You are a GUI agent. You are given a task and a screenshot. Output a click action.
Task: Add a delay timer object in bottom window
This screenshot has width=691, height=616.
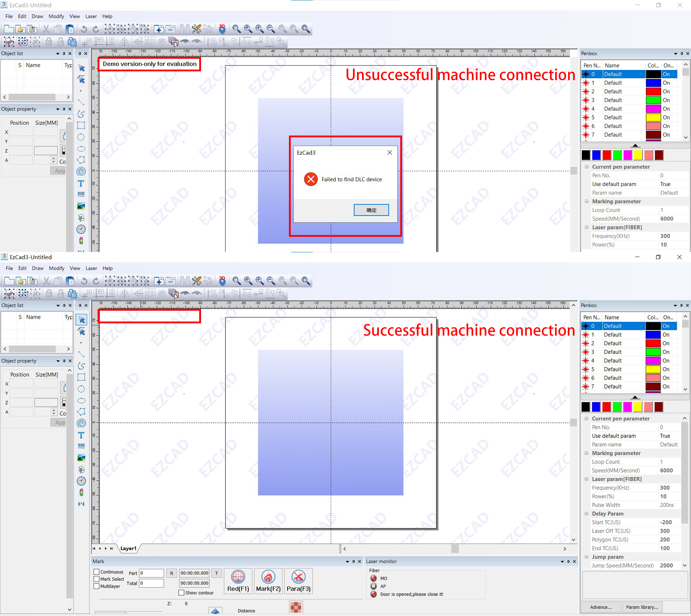pyautogui.click(x=81, y=481)
